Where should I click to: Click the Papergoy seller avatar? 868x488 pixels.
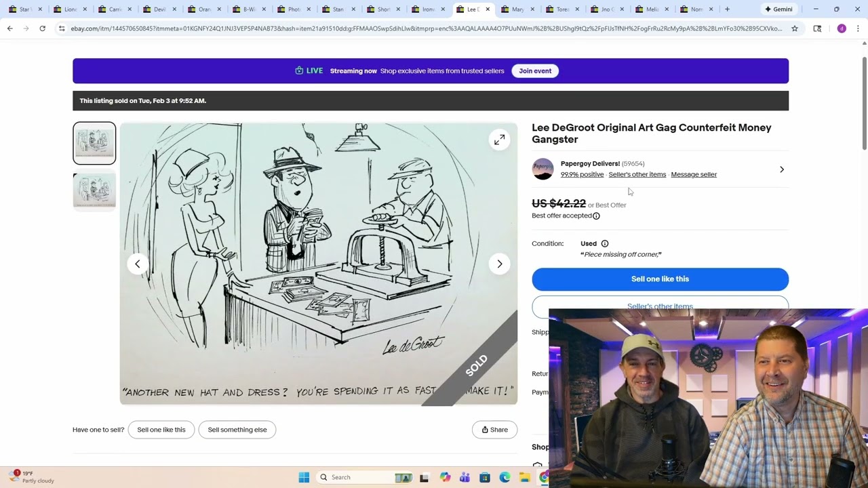coord(542,169)
